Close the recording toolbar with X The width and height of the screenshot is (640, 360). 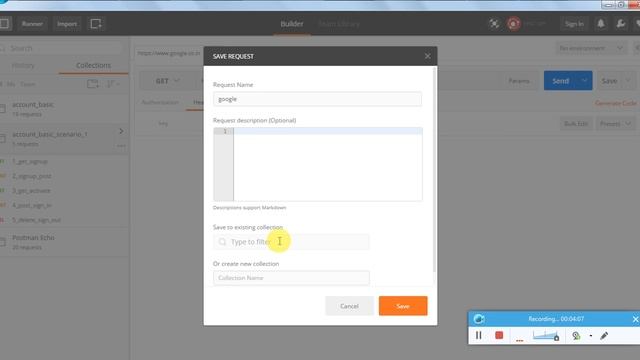[x=635, y=319]
